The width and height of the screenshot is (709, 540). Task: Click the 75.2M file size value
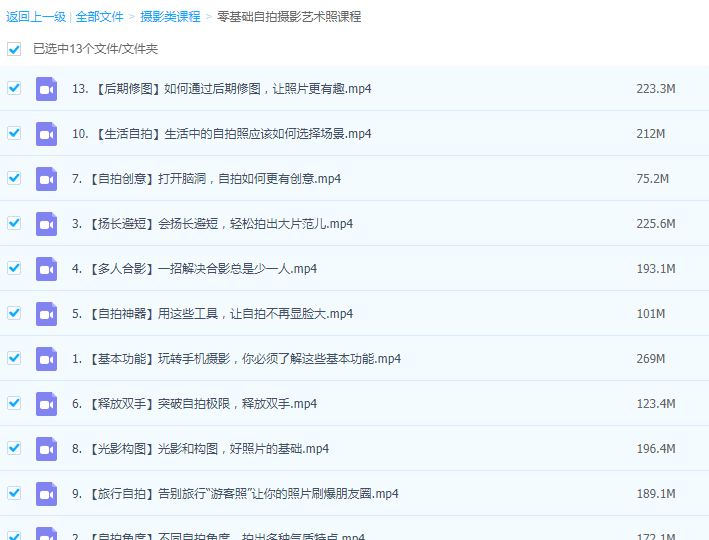652,179
